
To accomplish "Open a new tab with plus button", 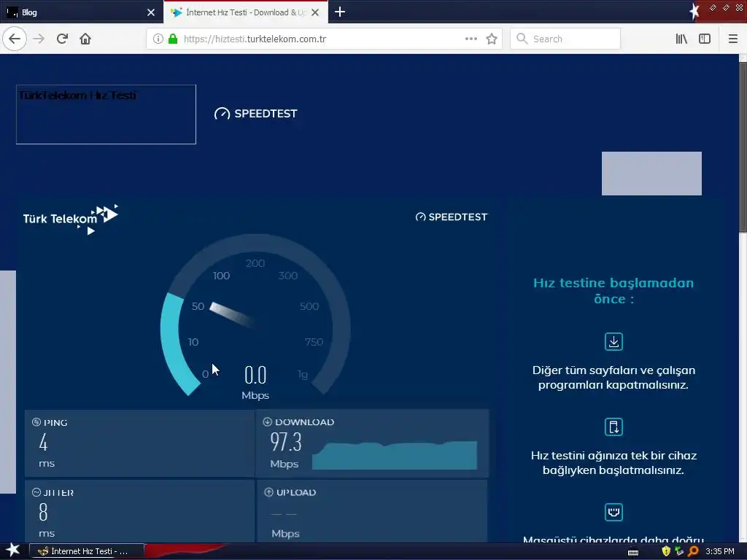I will click(x=340, y=12).
